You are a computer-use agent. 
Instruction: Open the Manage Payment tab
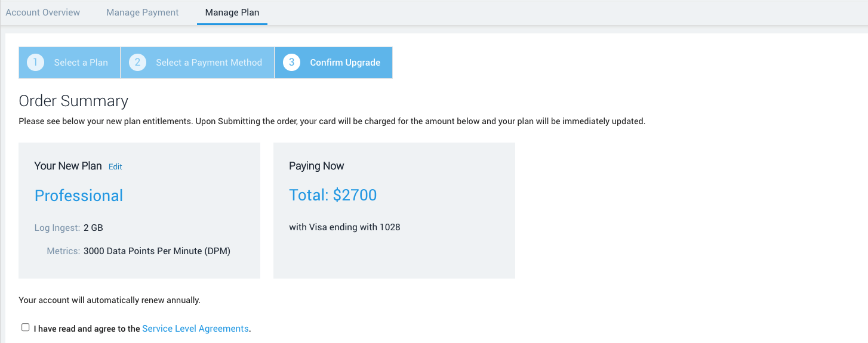point(142,13)
